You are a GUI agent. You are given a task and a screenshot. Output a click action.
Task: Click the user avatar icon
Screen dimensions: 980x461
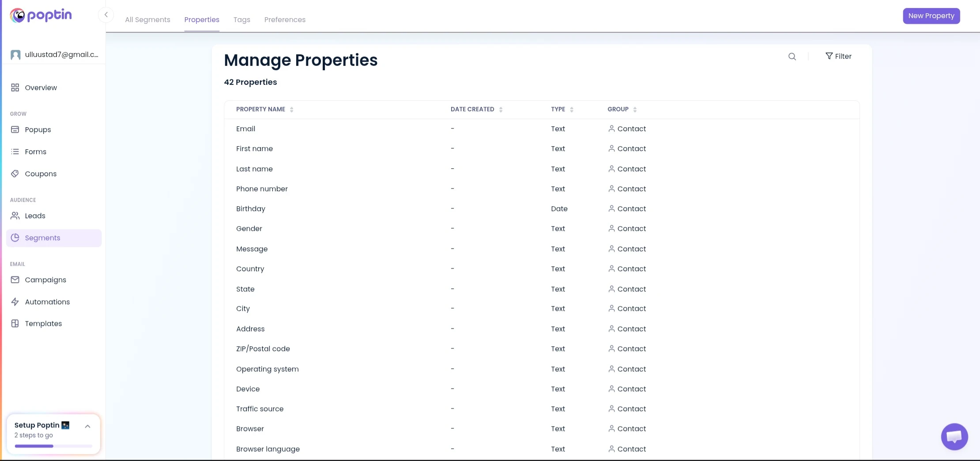click(x=15, y=55)
